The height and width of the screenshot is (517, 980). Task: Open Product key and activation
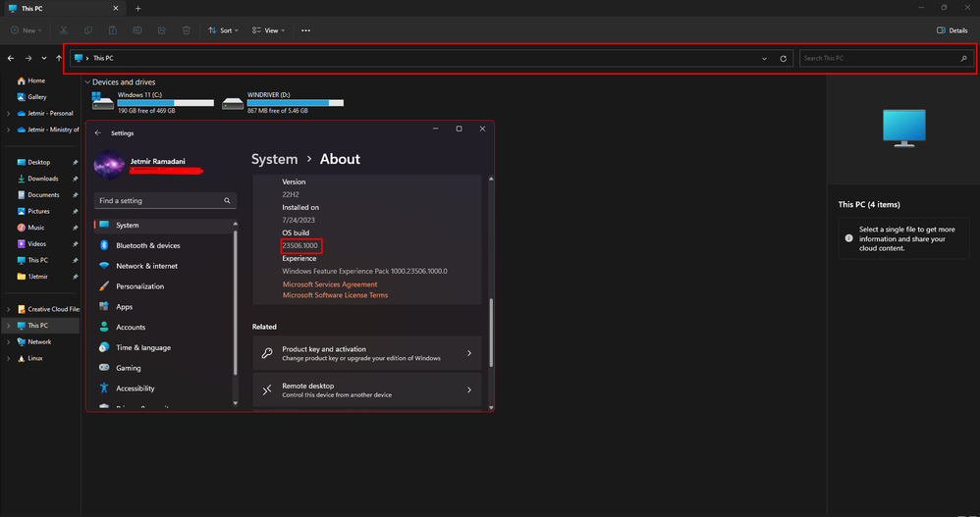(367, 353)
